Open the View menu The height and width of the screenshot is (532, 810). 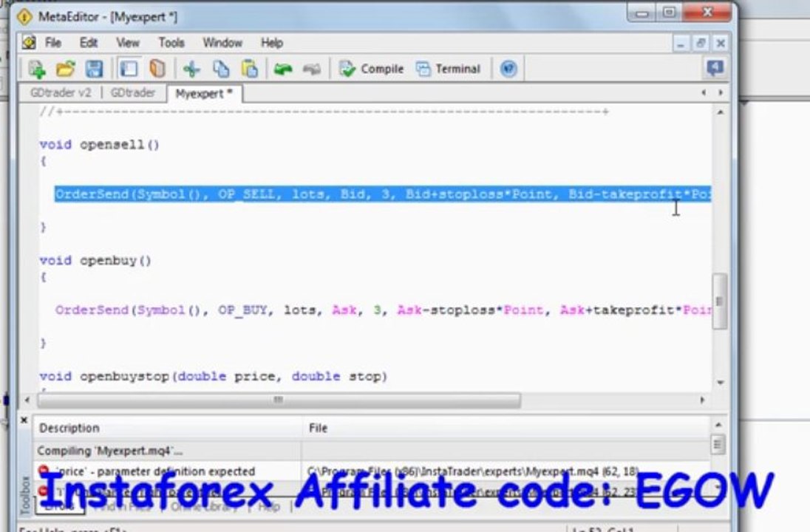128,42
